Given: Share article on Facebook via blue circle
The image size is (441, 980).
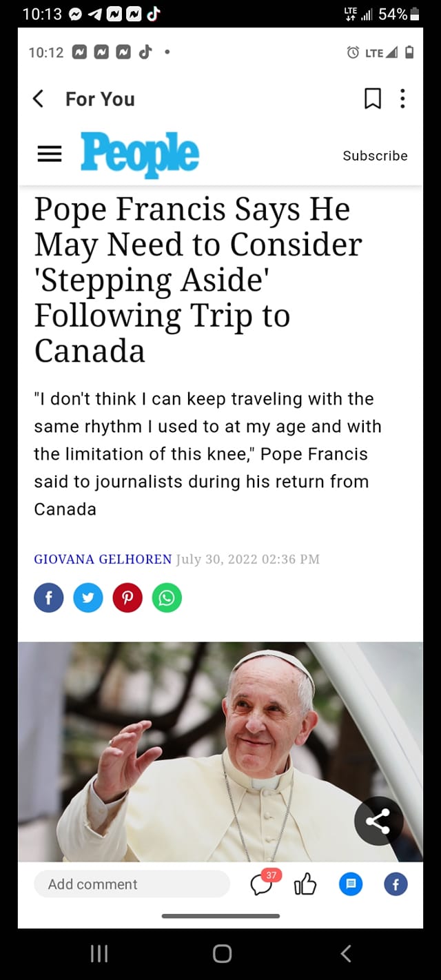Looking at the screenshot, I should pos(49,598).
